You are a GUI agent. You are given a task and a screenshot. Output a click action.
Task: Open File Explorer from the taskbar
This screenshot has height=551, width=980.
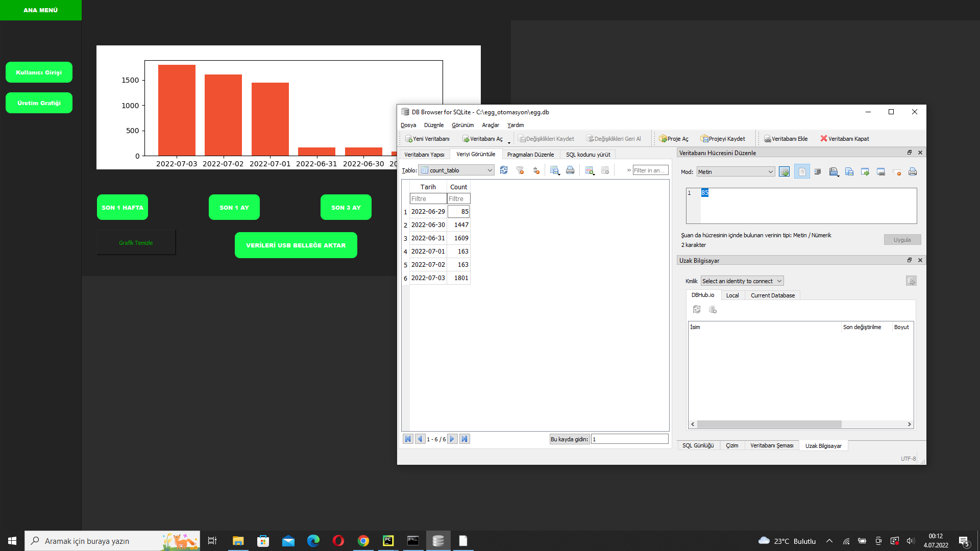coord(238,541)
